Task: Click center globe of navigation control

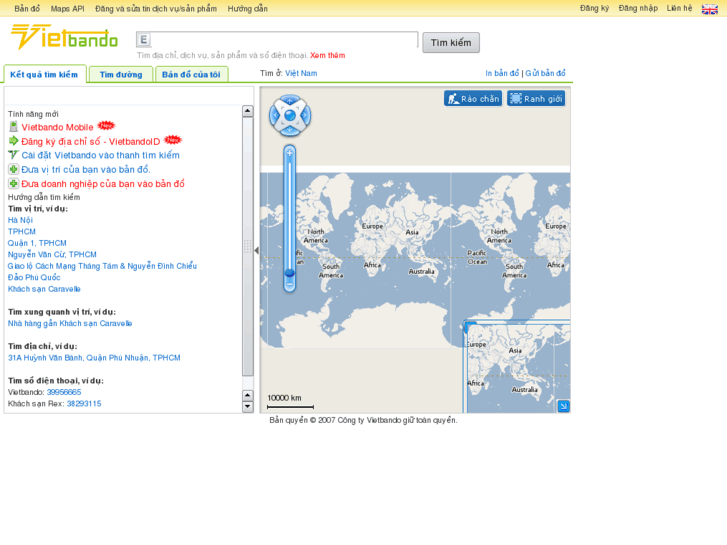Action: click(290, 115)
